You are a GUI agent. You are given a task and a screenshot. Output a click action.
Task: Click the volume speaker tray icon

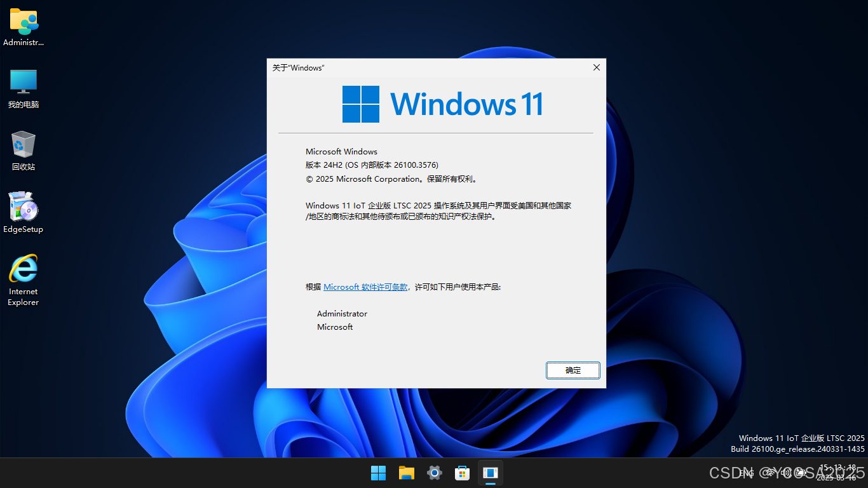786,473
